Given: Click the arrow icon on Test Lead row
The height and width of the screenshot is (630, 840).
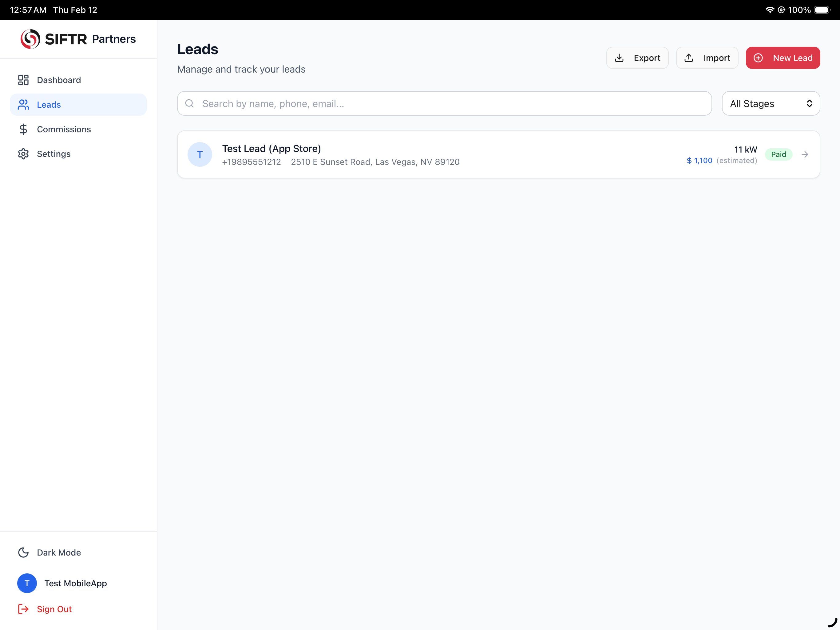Looking at the screenshot, I should click(x=805, y=154).
